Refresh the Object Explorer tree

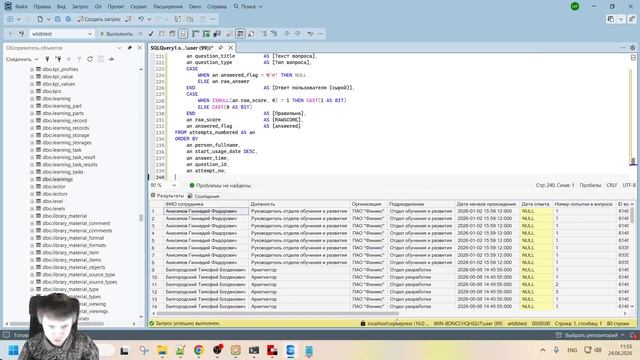[x=90, y=59]
